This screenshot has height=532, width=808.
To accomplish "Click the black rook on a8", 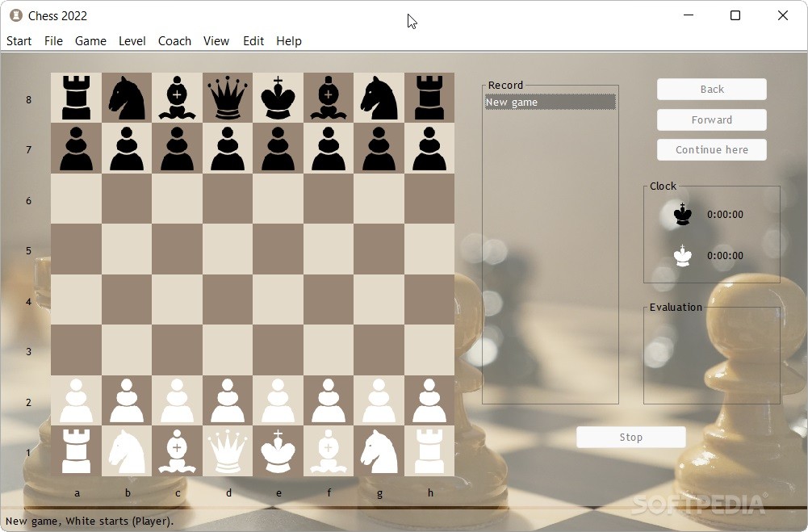I will click(76, 98).
